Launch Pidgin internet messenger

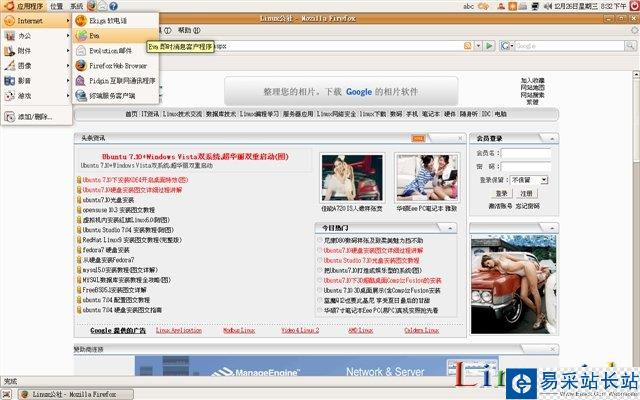[115, 80]
